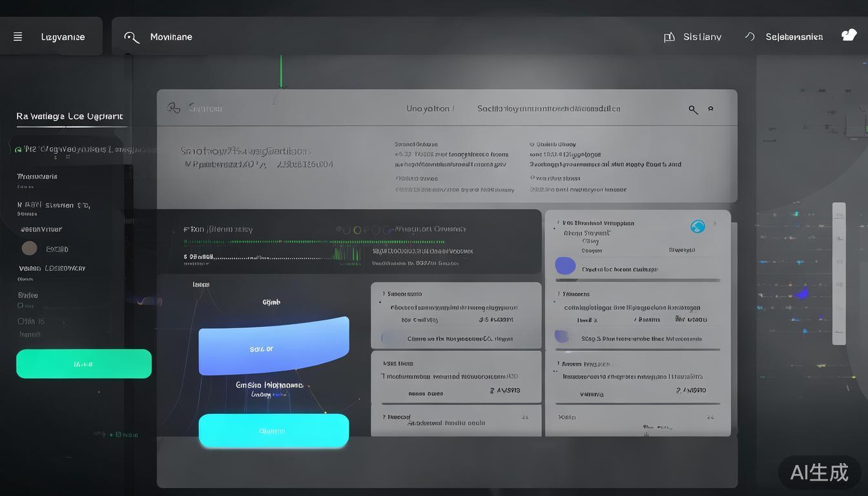Click the blue curved block in the chart
The width and height of the screenshot is (868, 496).
[274, 346]
